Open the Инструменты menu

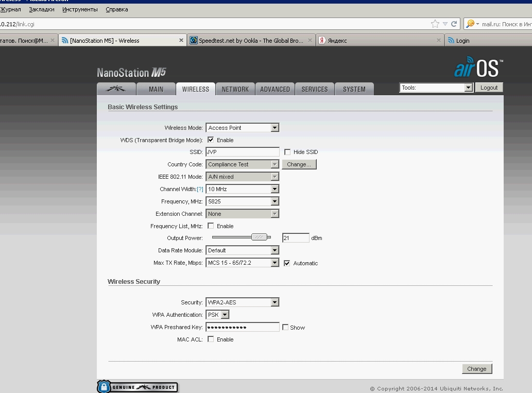pos(80,9)
